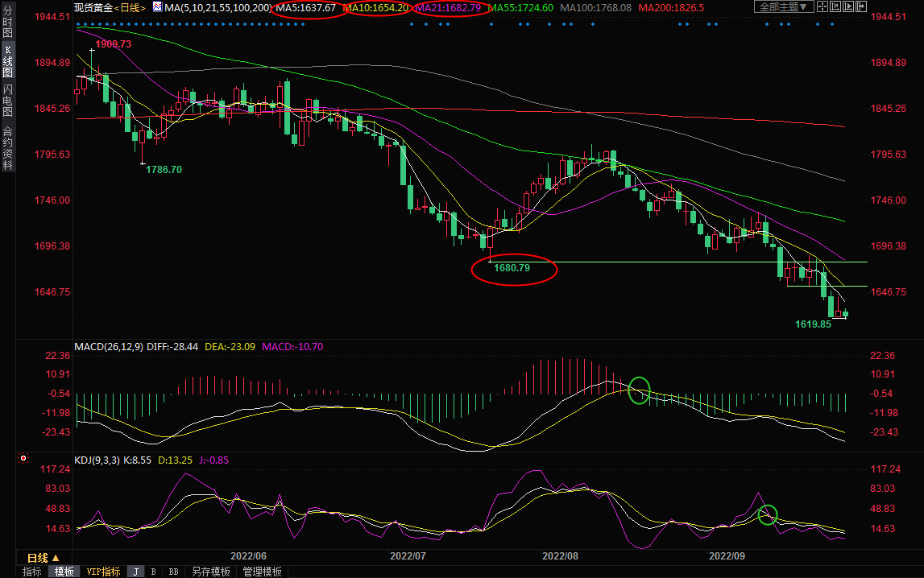Expand the 日线 period selector
The width and height of the screenshot is (924, 578).
coord(43,558)
